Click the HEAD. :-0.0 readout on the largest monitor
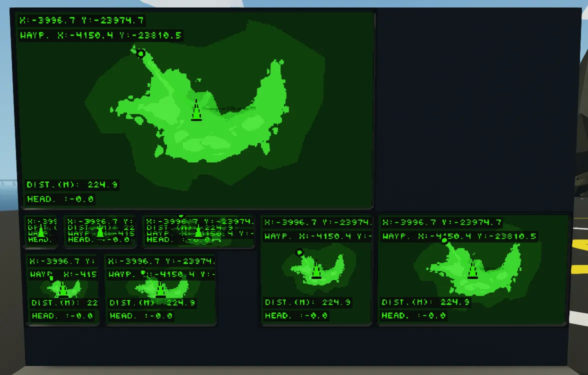This screenshot has width=588, height=375. pos(60,199)
